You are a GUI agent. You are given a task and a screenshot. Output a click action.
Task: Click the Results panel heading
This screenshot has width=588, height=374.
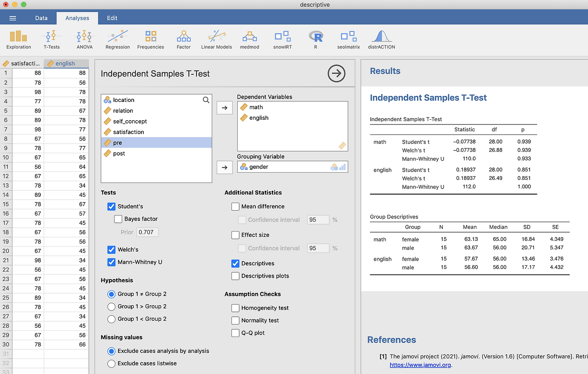pyautogui.click(x=385, y=71)
